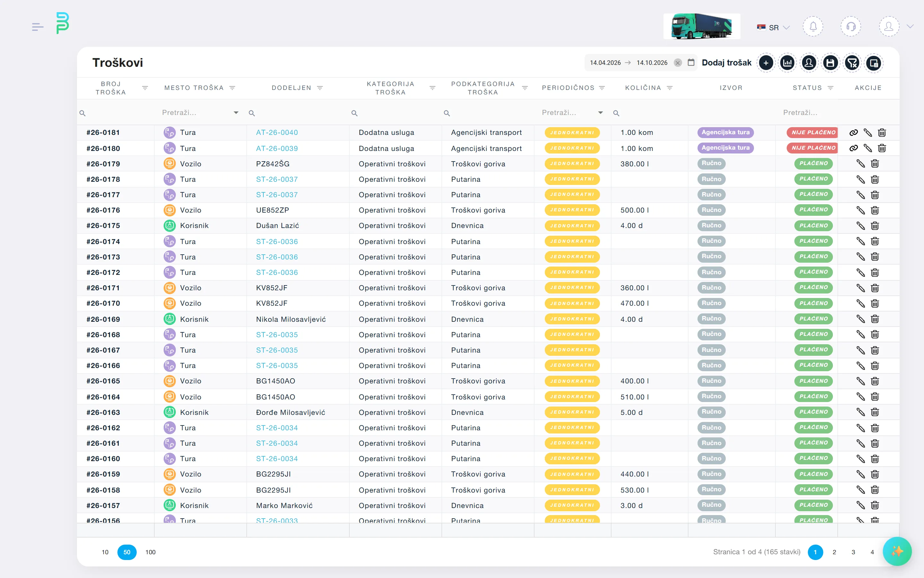This screenshot has height=578, width=924.
Task: Select current page 1 button
Action: pyautogui.click(x=815, y=552)
